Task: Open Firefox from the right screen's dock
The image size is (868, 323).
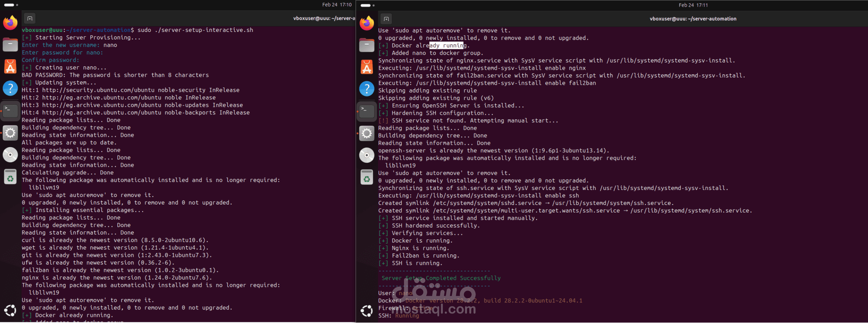Action: coord(367,23)
